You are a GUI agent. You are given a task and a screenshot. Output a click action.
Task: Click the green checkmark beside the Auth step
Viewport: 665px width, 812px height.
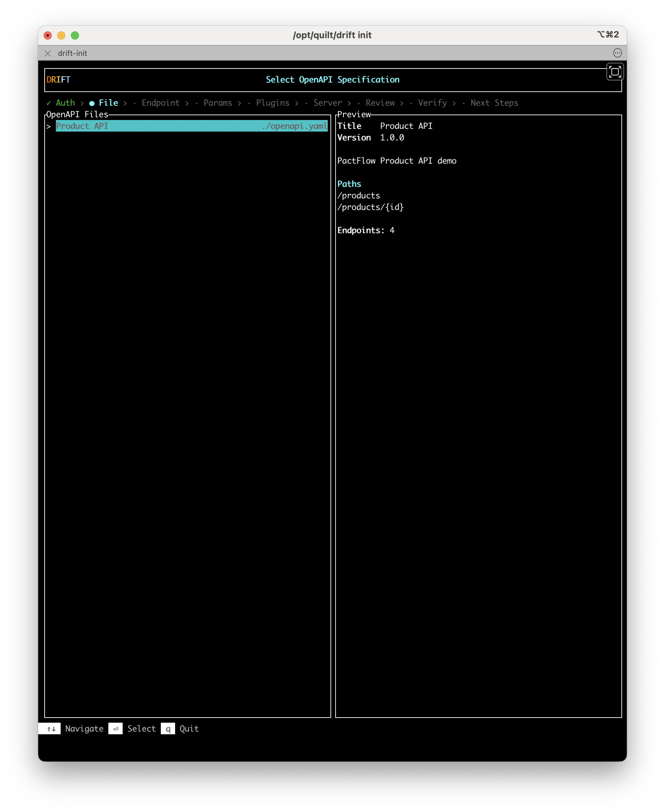tap(49, 103)
